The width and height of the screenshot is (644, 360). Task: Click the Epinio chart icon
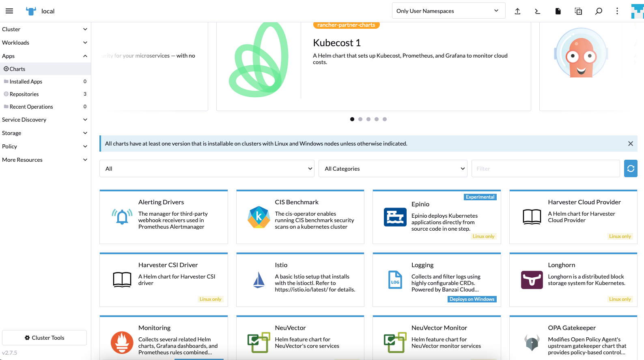point(395,217)
